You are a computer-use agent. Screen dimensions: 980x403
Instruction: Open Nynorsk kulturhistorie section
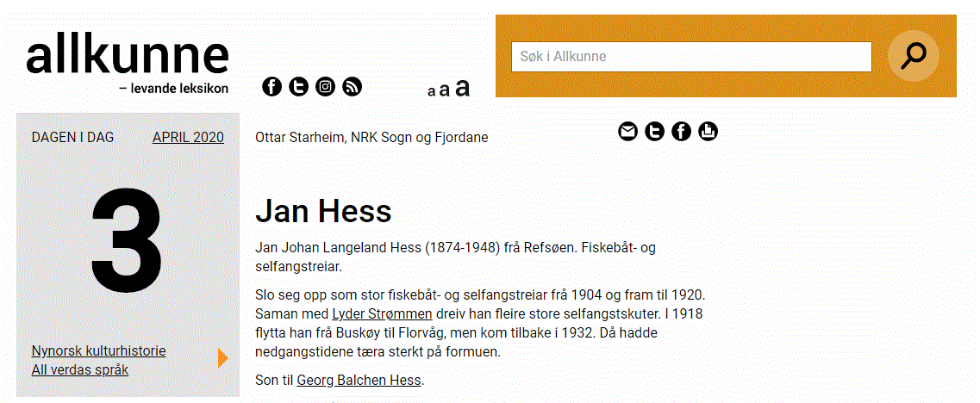99,350
